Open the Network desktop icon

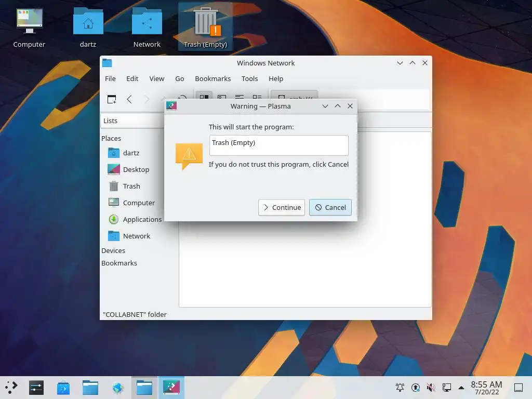[147, 28]
